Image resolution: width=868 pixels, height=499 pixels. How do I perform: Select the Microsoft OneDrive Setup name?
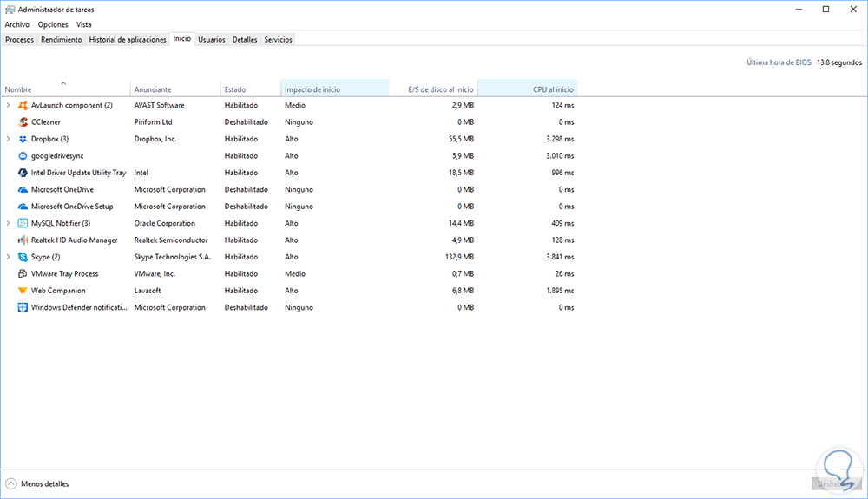72,207
